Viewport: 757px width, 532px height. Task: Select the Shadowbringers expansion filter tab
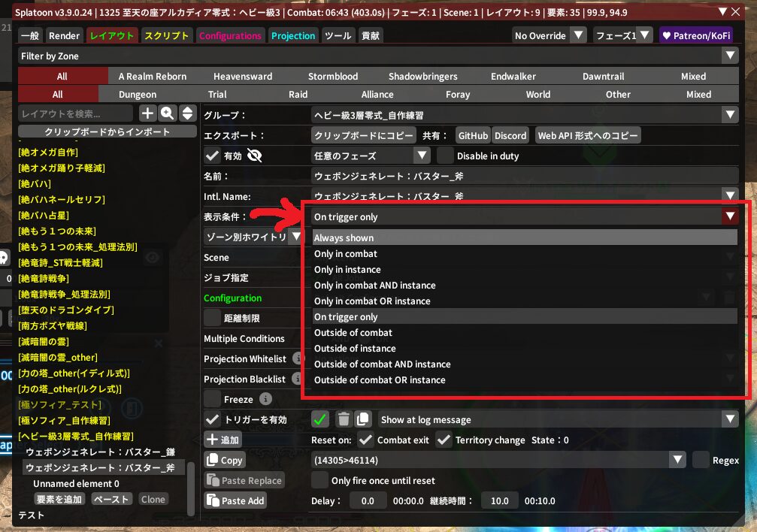[x=426, y=76]
